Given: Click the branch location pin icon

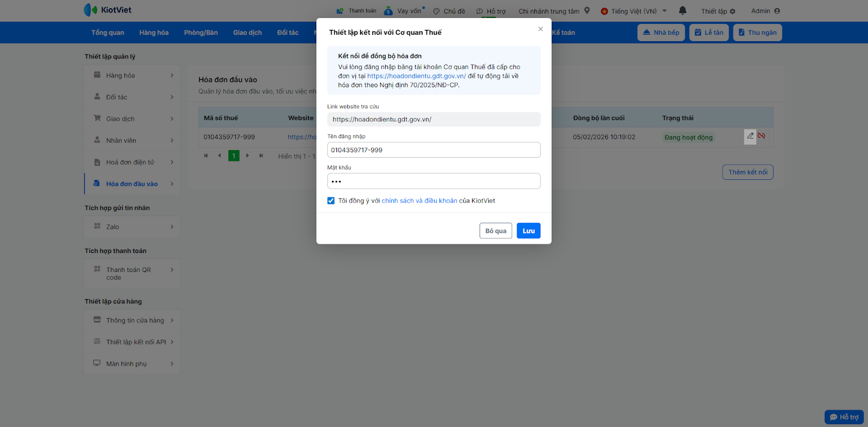Looking at the screenshot, I should [587, 10].
